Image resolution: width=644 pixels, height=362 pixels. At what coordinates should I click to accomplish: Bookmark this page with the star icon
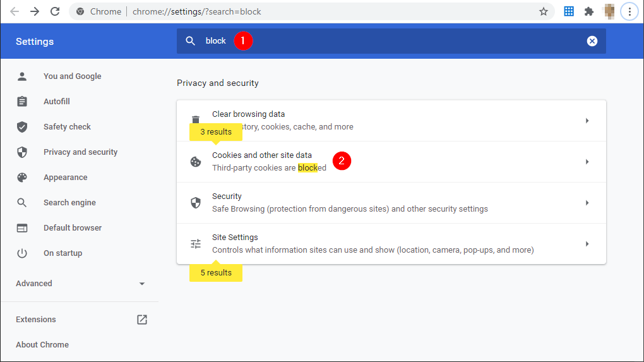pos(544,11)
